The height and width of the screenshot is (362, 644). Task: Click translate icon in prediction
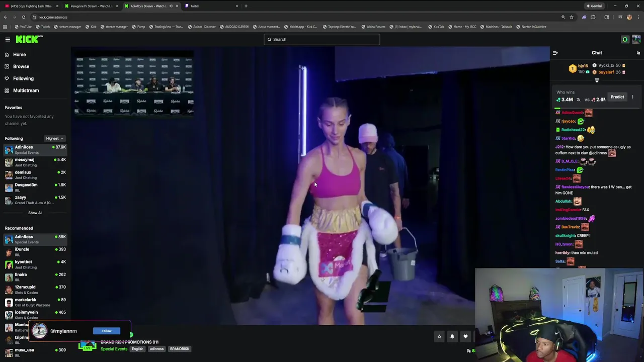578,100
